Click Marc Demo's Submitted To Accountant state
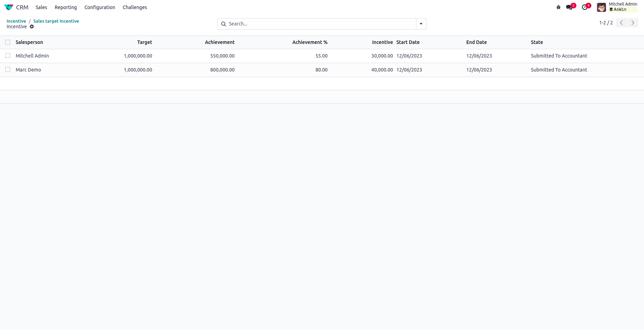This screenshot has width=644, height=330. (559, 70)
